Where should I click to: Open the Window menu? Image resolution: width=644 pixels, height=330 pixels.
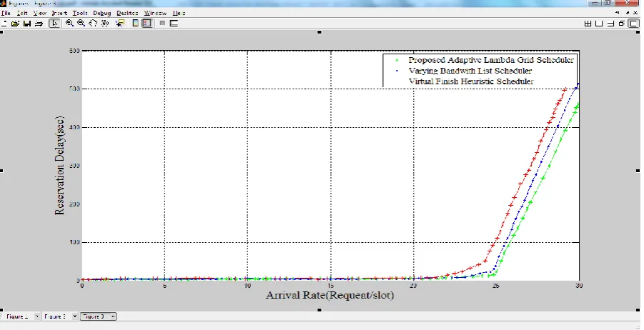coord(155,13)
